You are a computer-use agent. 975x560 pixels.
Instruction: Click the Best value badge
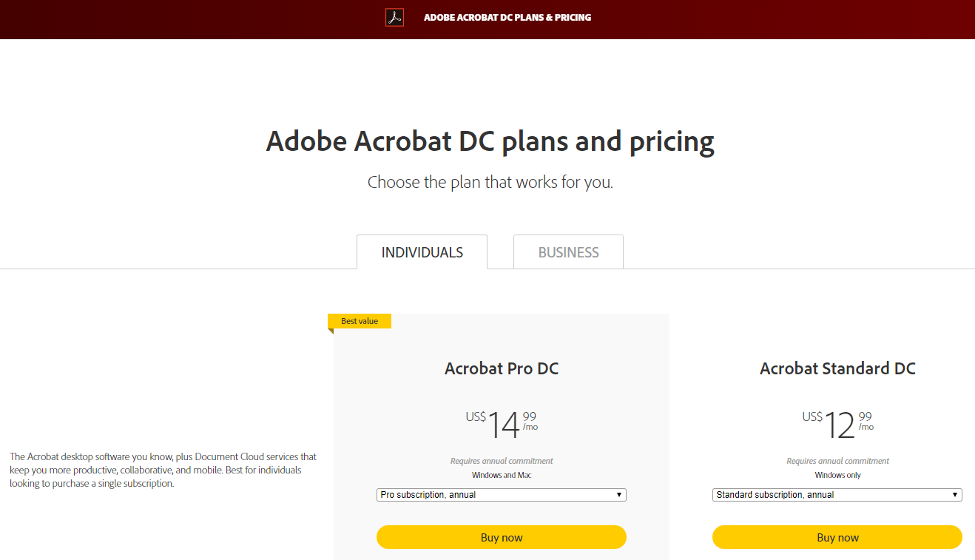click(360, 320)
